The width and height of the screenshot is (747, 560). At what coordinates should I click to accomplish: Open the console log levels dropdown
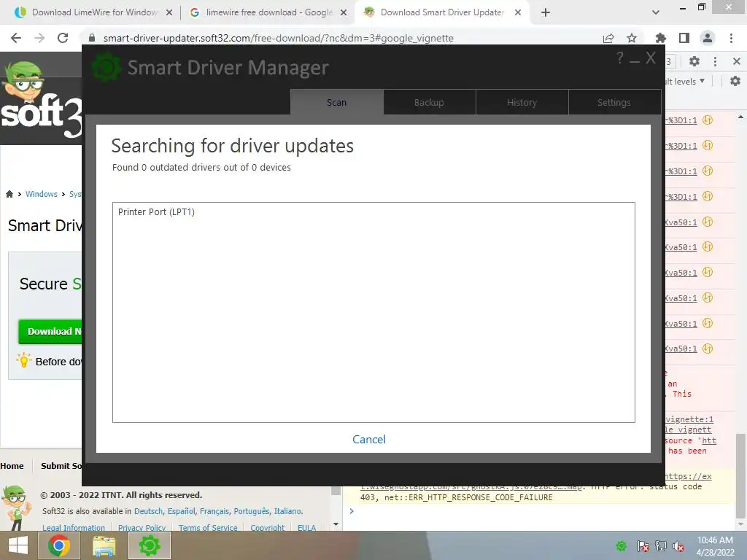click(x=685, y=82)
